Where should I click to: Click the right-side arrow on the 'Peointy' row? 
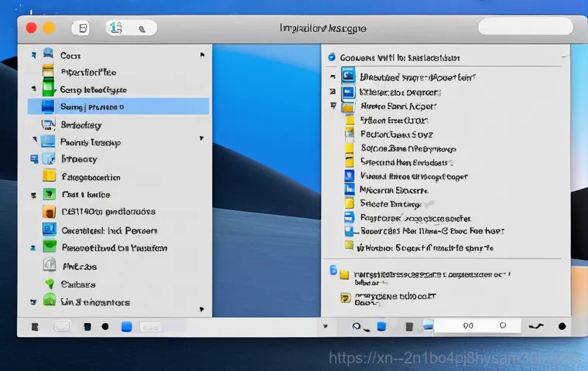(202, 138)
